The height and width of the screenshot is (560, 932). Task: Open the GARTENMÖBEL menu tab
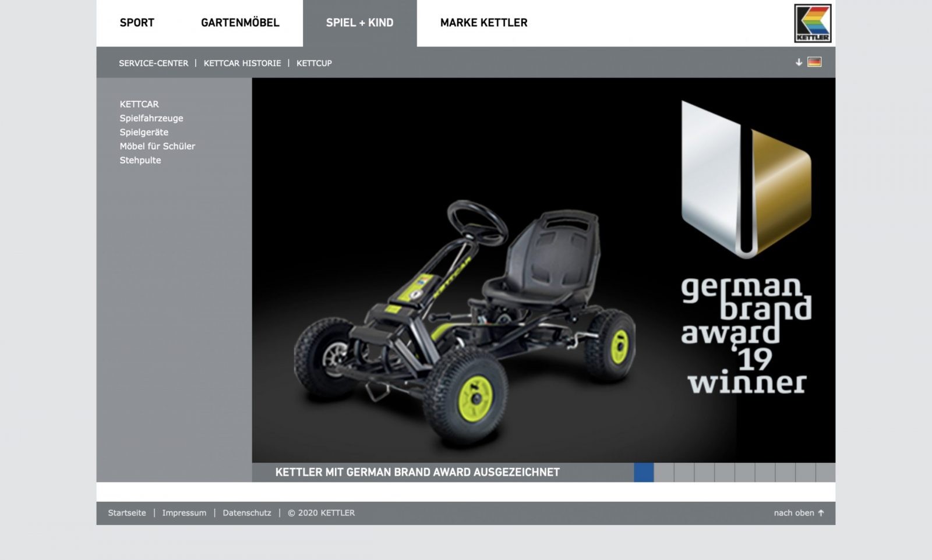coord(240,23)
